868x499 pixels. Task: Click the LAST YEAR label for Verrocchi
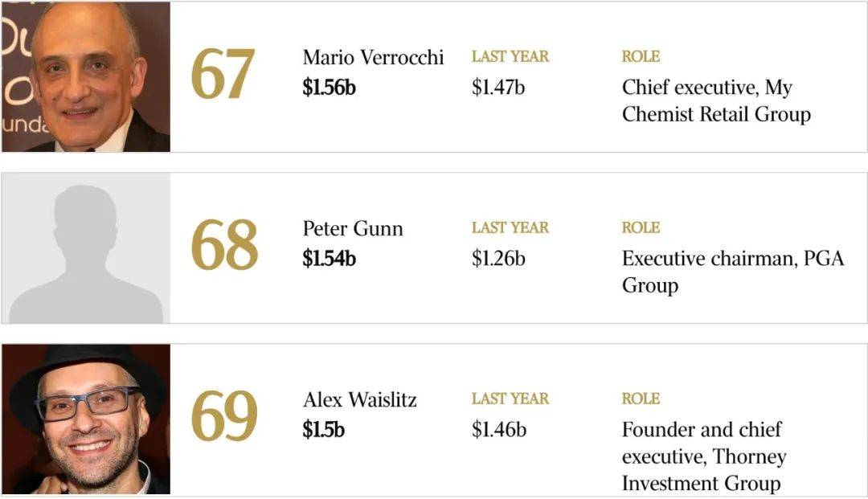tap(510, 56)
